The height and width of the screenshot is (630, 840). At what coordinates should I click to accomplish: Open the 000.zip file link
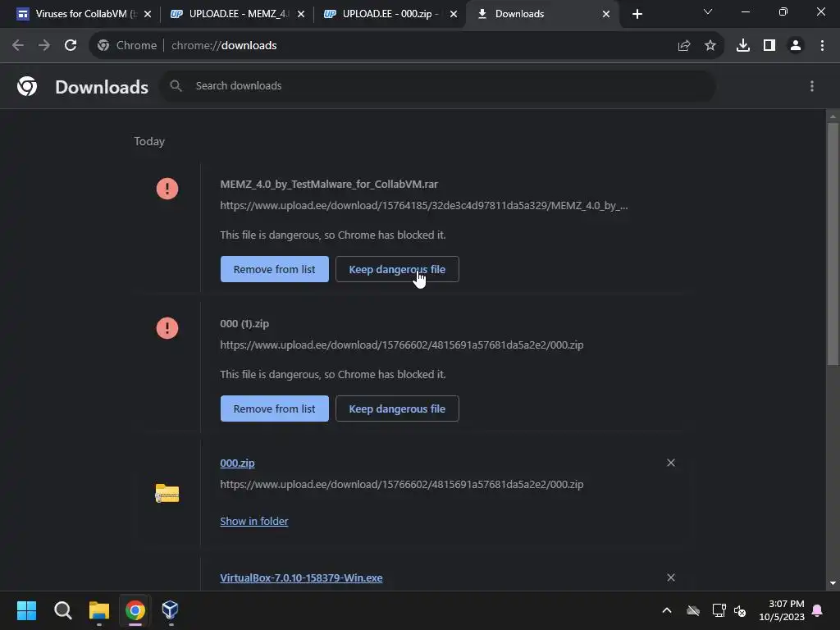point(237,463)
